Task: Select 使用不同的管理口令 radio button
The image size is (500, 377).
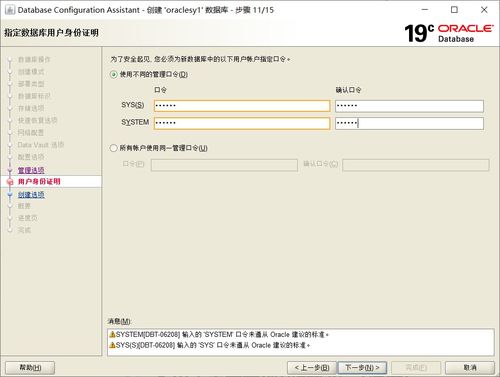Action: point(114,74)
